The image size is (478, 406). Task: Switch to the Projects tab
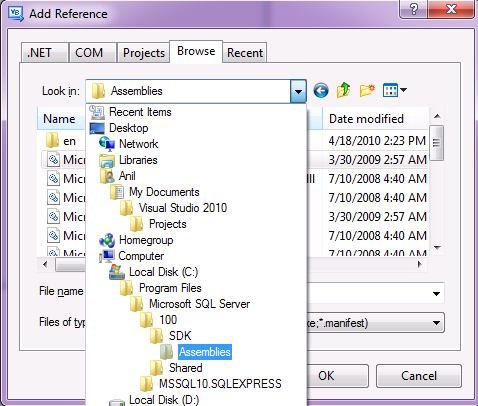coord(144,53)
